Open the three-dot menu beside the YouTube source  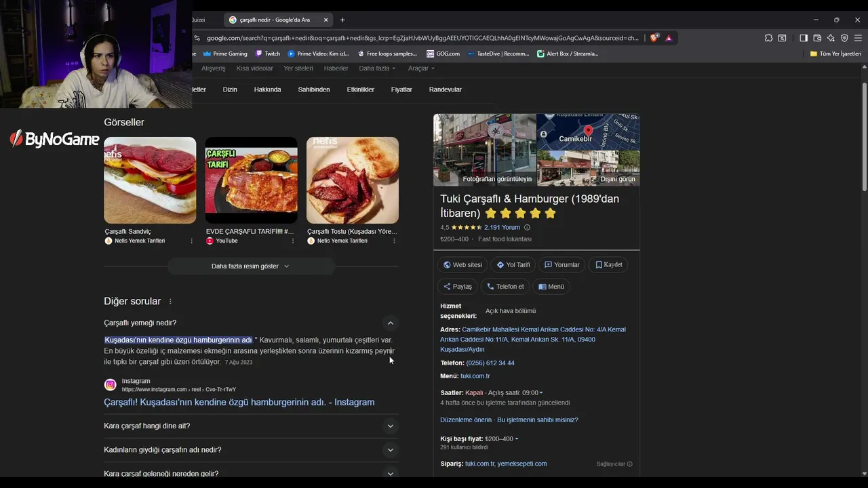click(293, 241)
